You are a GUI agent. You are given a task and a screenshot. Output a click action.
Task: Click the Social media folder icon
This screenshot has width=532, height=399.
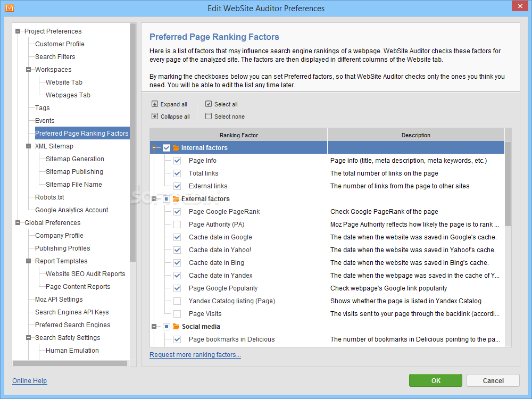coord(176,327)
